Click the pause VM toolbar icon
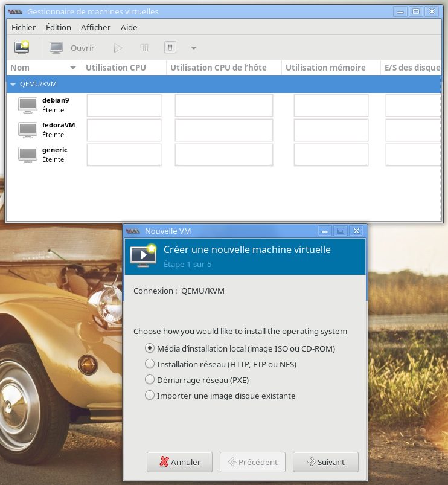This screenshot has width=448, height=485. click(144, 48)
